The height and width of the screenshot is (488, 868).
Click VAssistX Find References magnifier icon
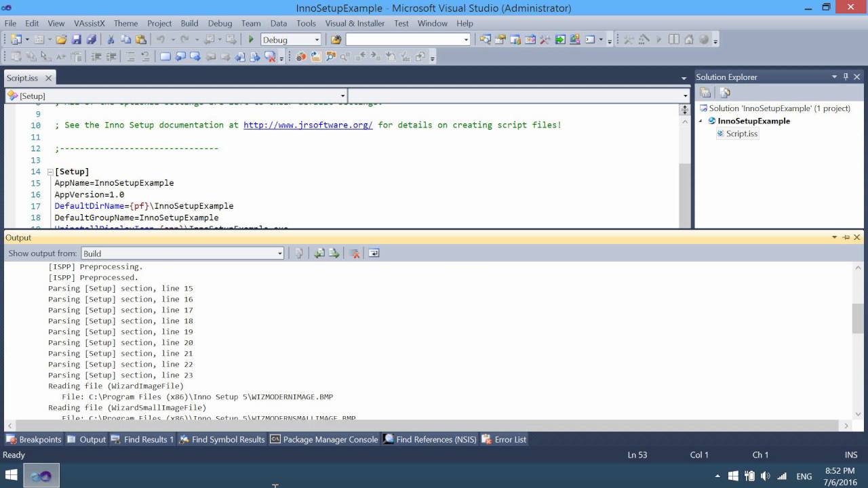tap(330, 57)
